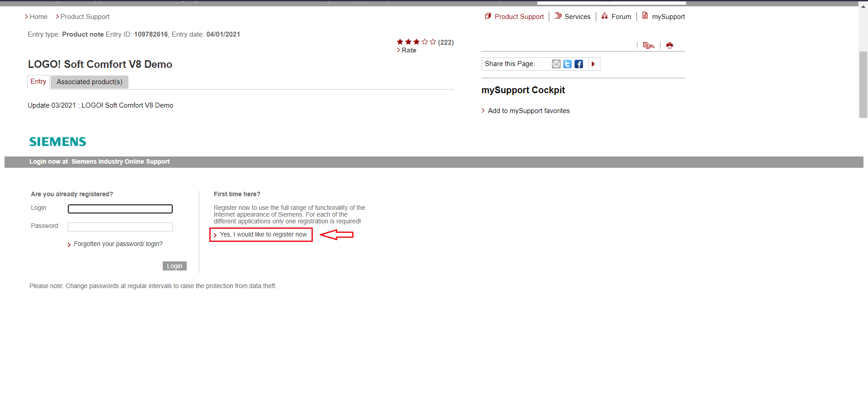Share this page on Twitter
Viewport: 868px width, 407px height.
(x=567, y=64)
